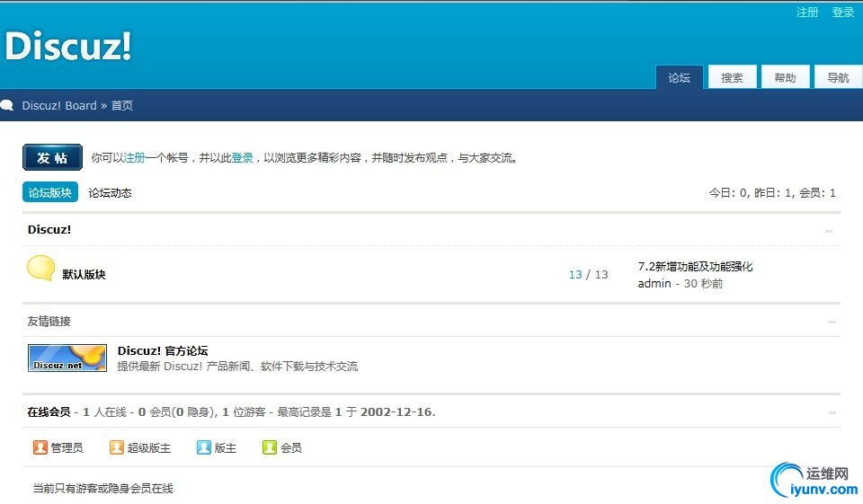This screenshot has height=504, width=863.
Task: Click 当前只有游客或隐身会员在线 notice
Action: coord(102,488)
